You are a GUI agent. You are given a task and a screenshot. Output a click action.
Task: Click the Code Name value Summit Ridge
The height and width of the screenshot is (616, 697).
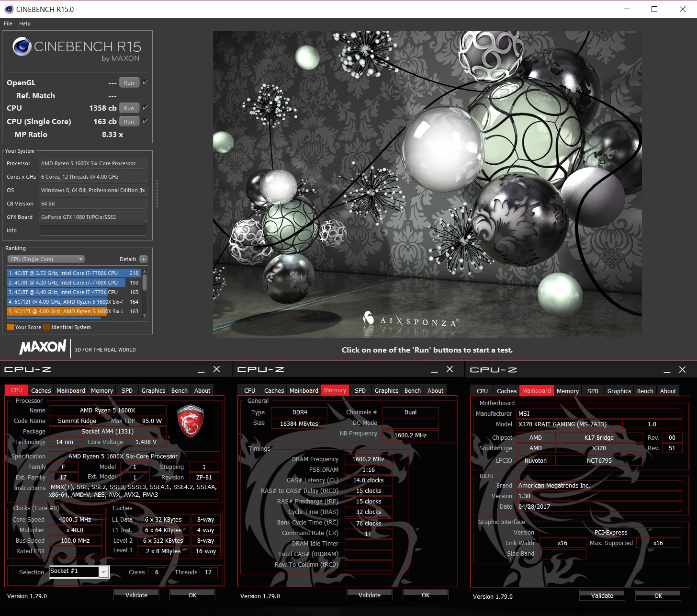(x=77, y=421)
